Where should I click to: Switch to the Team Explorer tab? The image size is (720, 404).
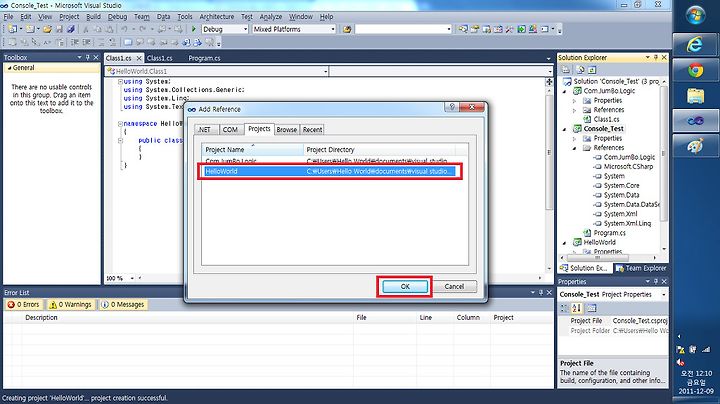641,268
